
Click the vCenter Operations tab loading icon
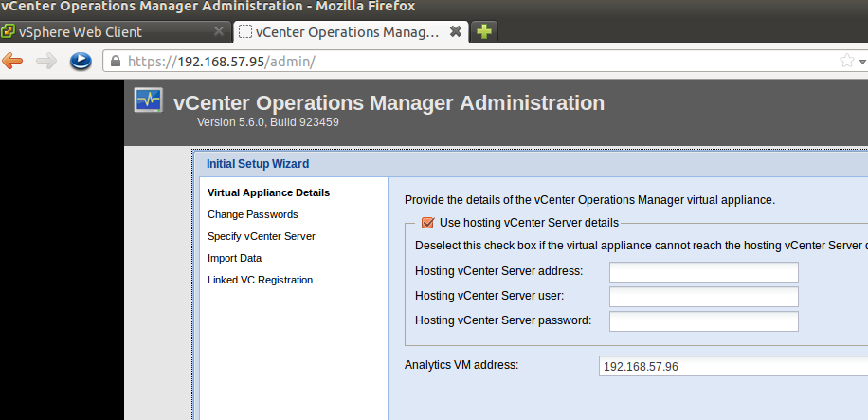[244, 31]
